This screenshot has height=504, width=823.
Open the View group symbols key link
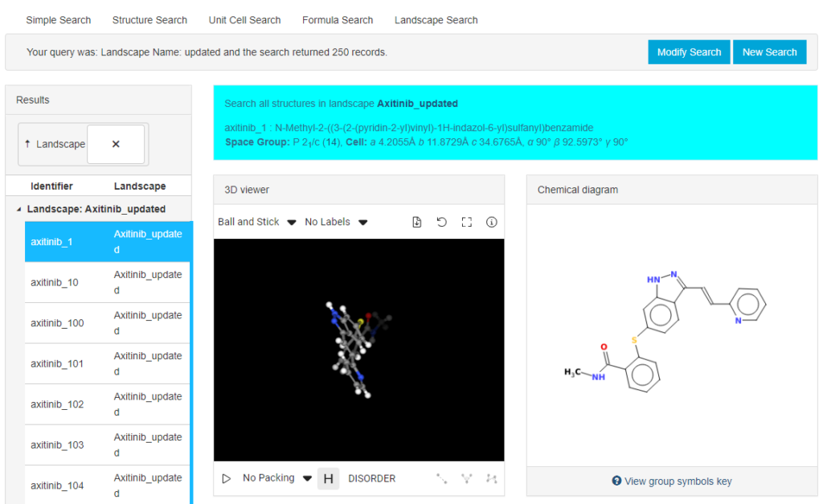pyautogui.click(x=672, y=481)
